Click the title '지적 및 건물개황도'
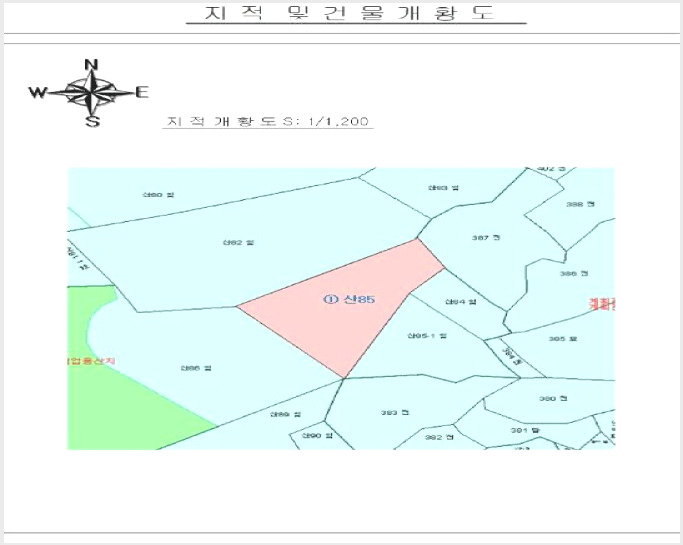 coord(350,13)
